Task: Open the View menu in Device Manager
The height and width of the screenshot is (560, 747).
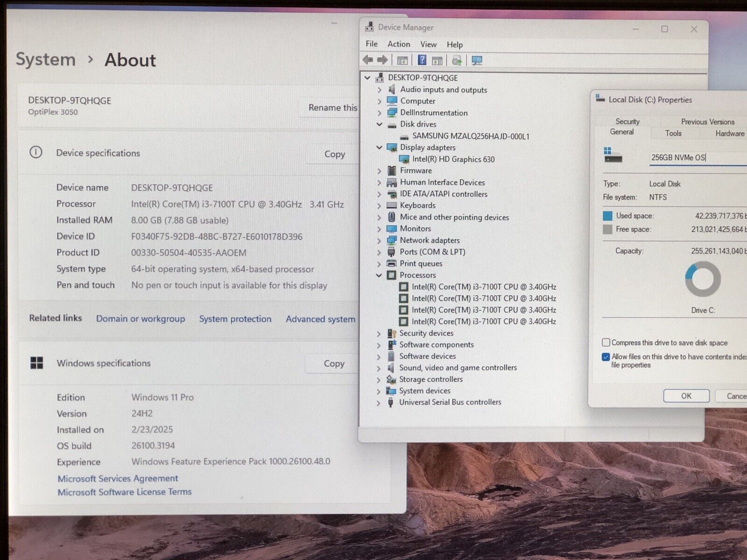Action: tap(428, 44)
